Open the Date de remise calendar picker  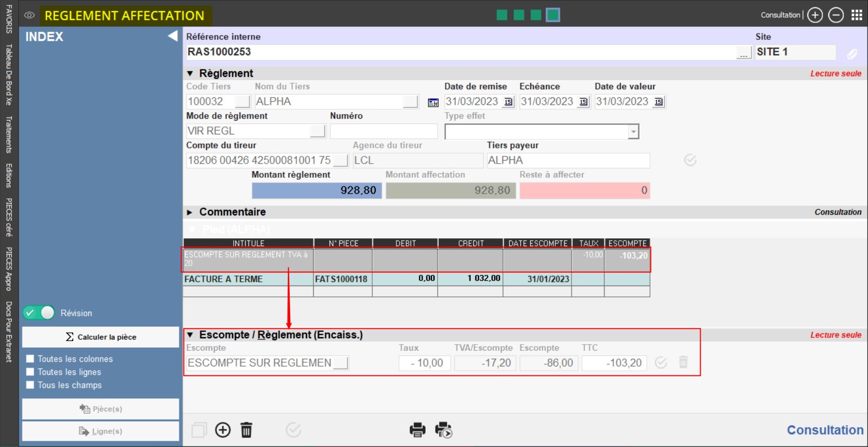coord(508,102)
